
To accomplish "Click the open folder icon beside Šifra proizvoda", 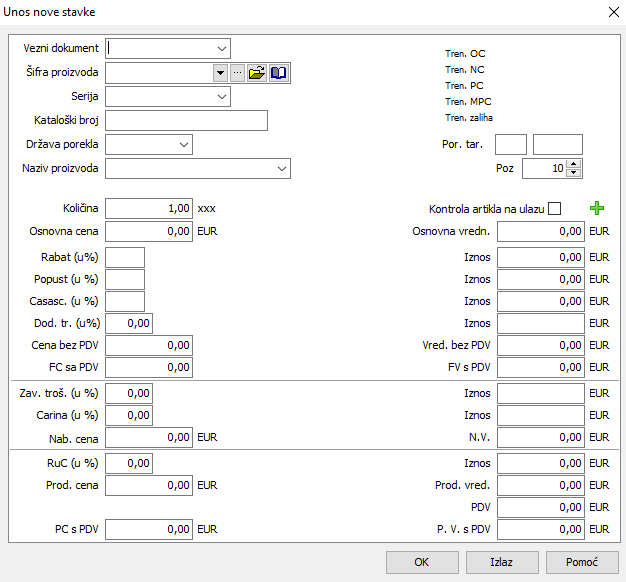I will 257,73.
